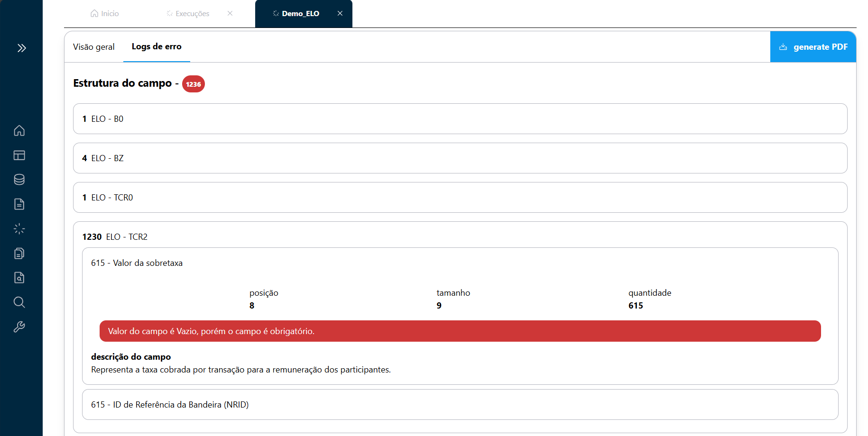Click the magnifier search icon in sidebar
The height and width of the screenshot is (436, 868).
tap(19, 302)
